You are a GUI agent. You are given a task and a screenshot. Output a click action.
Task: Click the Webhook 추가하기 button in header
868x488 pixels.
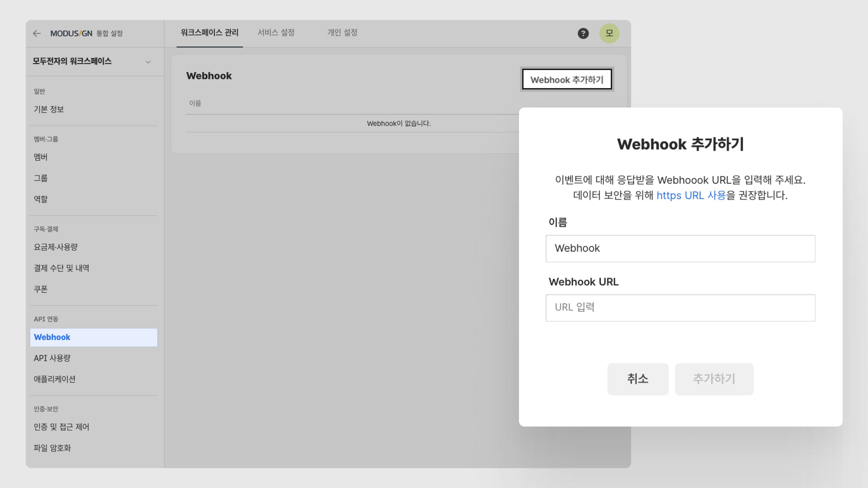567,80
